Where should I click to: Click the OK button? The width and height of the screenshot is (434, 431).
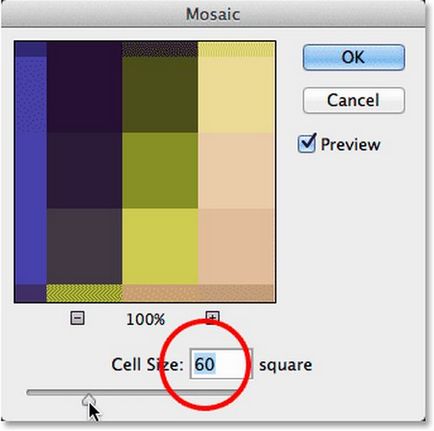tap(354, 57)
